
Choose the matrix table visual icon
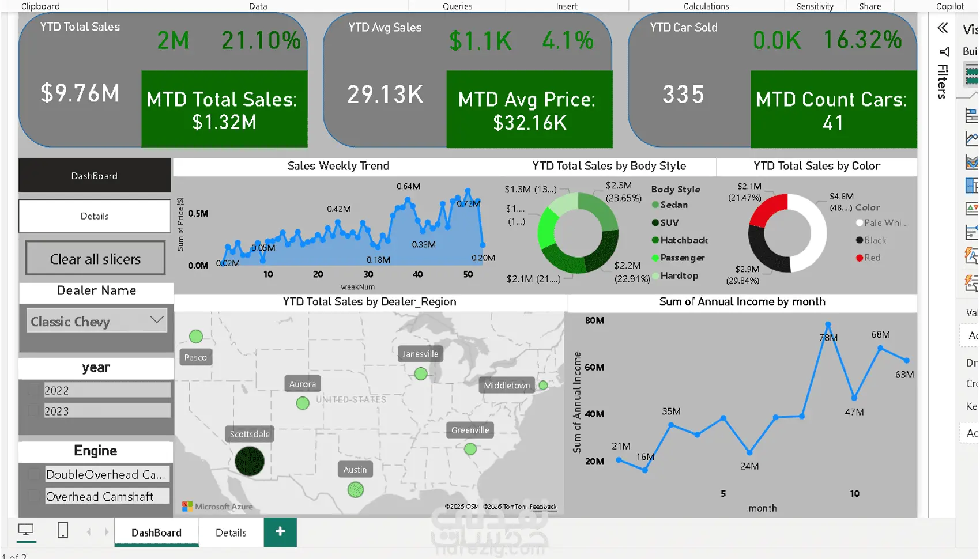[x=972, y=186]
